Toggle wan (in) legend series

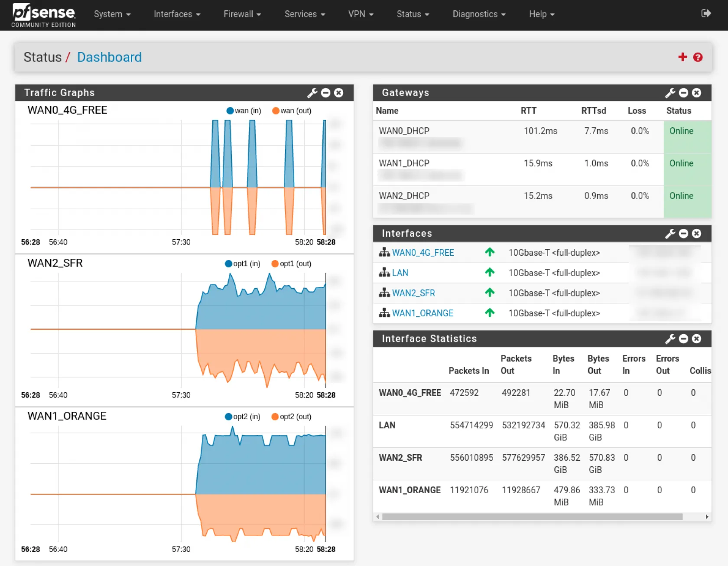tap(244, 111)
